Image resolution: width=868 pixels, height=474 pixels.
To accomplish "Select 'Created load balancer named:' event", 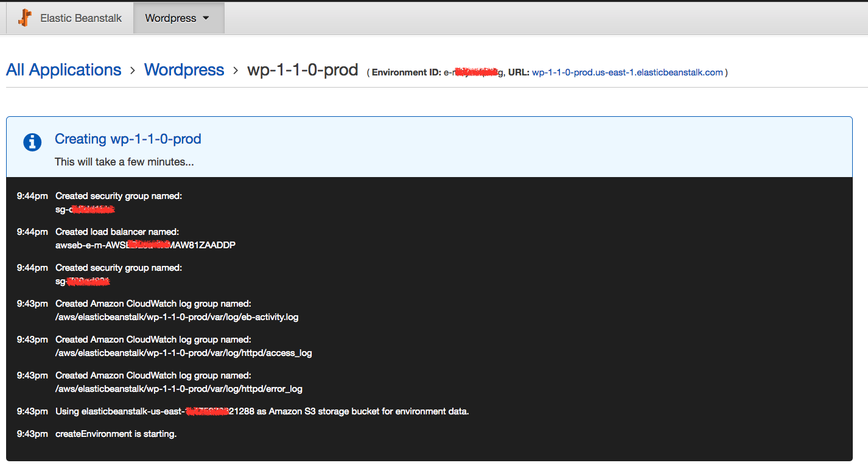I will click(x=116, y=232).
